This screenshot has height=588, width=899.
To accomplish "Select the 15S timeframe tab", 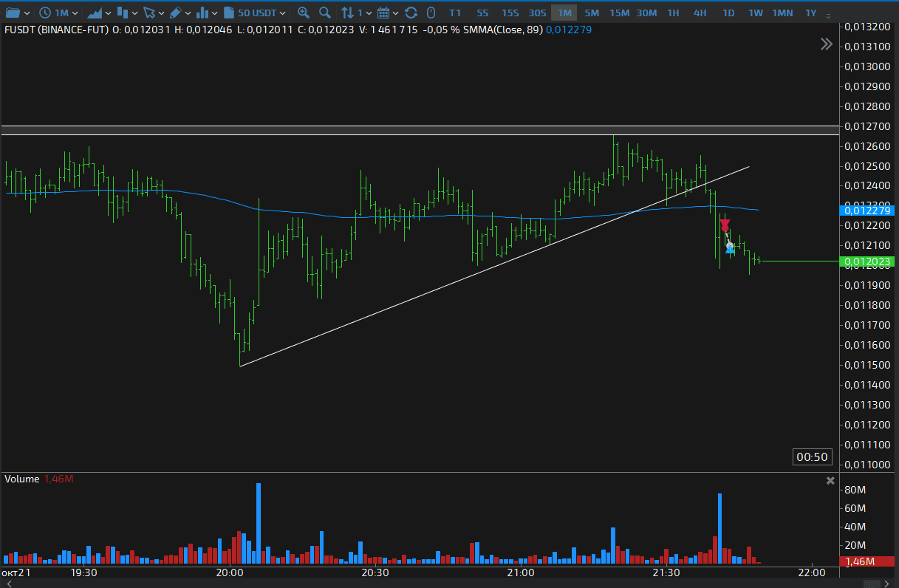I will click(510, 13).
